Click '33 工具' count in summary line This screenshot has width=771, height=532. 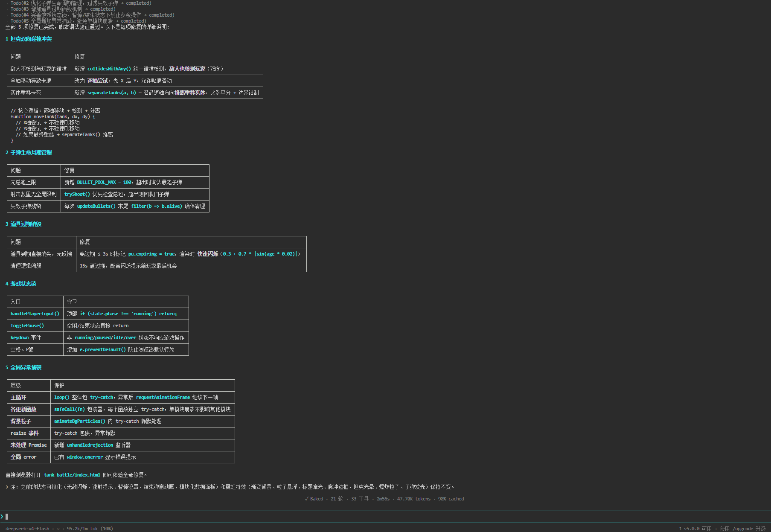point(360,499)
